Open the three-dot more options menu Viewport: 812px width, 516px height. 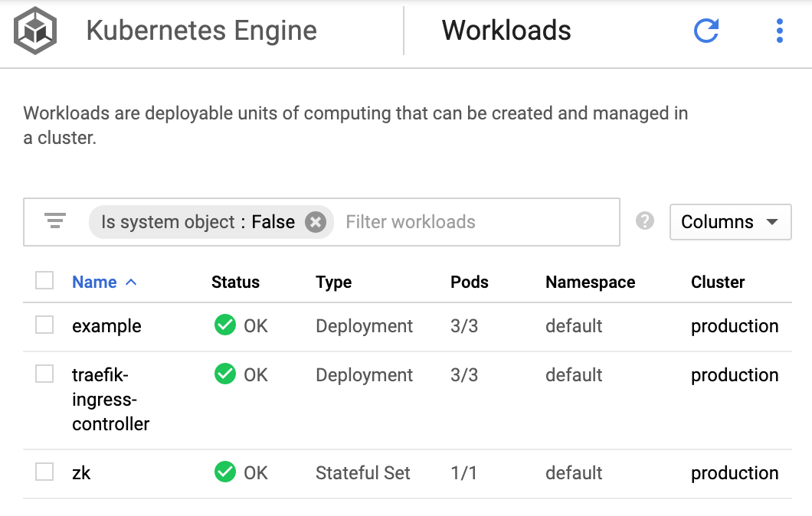pyautogui.click(x=779, y=31)
